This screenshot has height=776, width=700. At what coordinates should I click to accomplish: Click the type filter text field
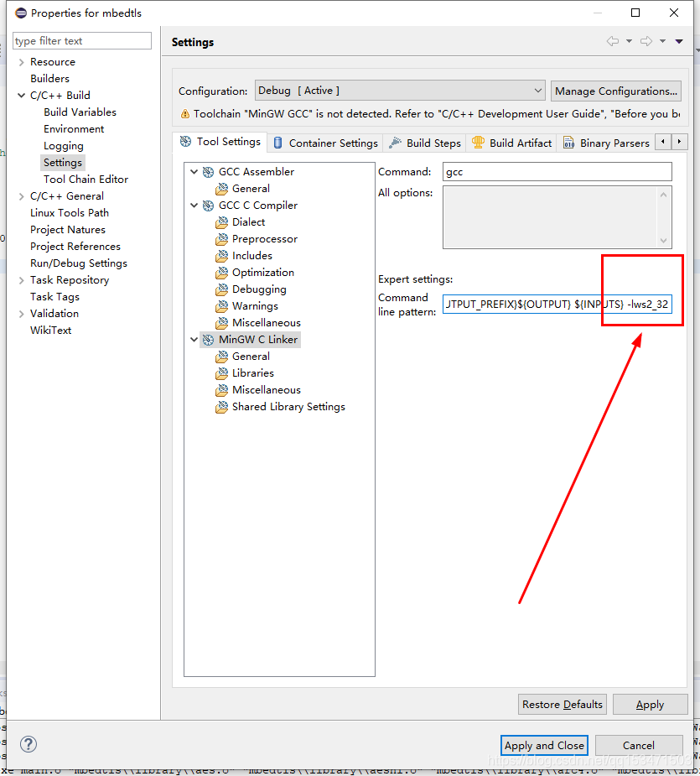pyautogui.click(x=82, y=41)
